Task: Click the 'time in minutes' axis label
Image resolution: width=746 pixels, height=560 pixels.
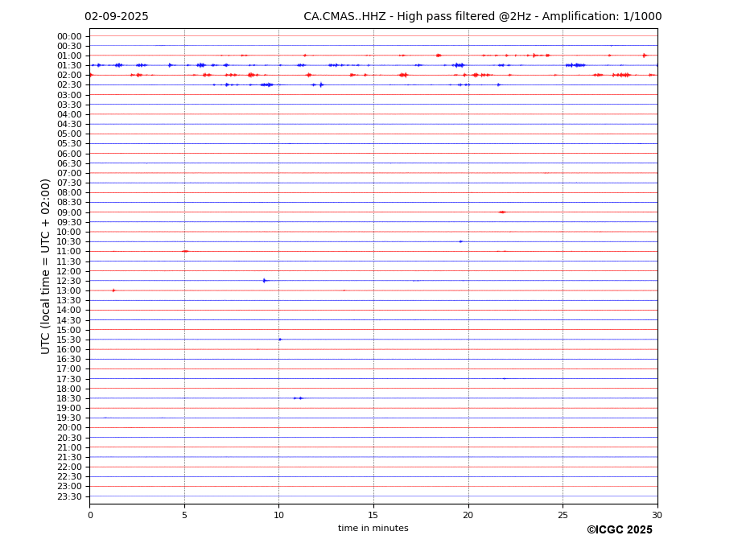Action: click(373, 528)
